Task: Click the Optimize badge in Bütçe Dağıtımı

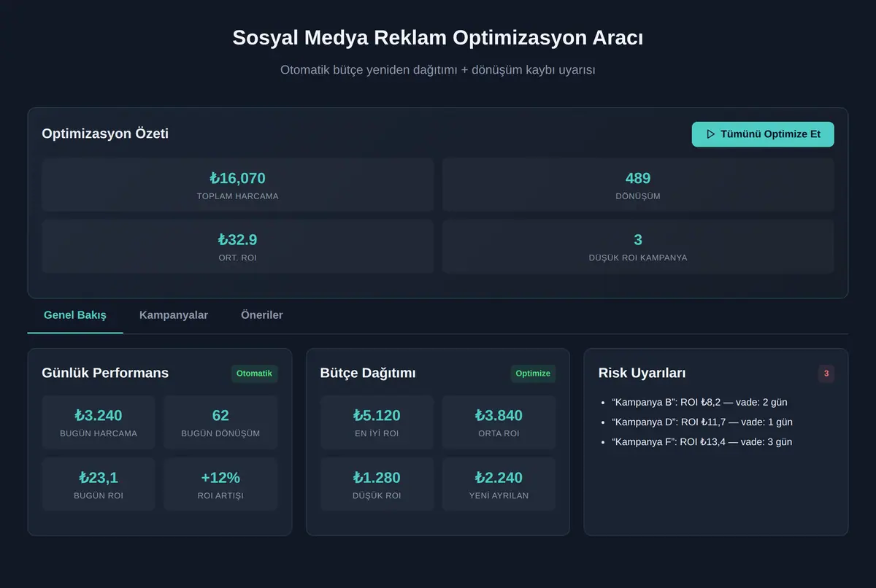Action: [x=533, y=374]
